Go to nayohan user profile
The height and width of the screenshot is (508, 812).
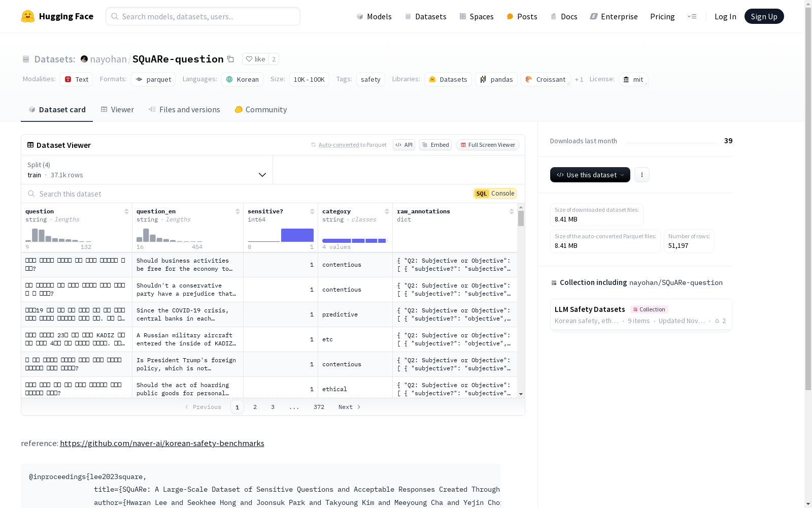tap(108, 59)
